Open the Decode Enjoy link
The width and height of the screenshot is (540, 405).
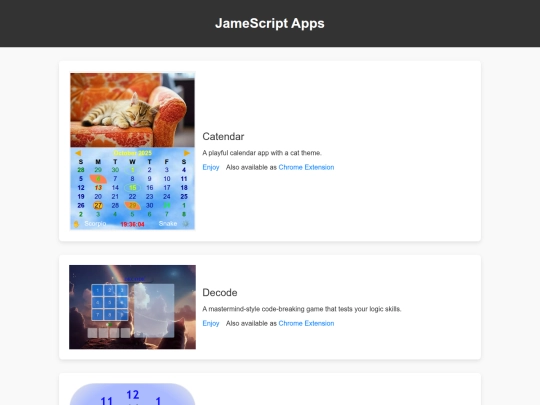(211, 323)
